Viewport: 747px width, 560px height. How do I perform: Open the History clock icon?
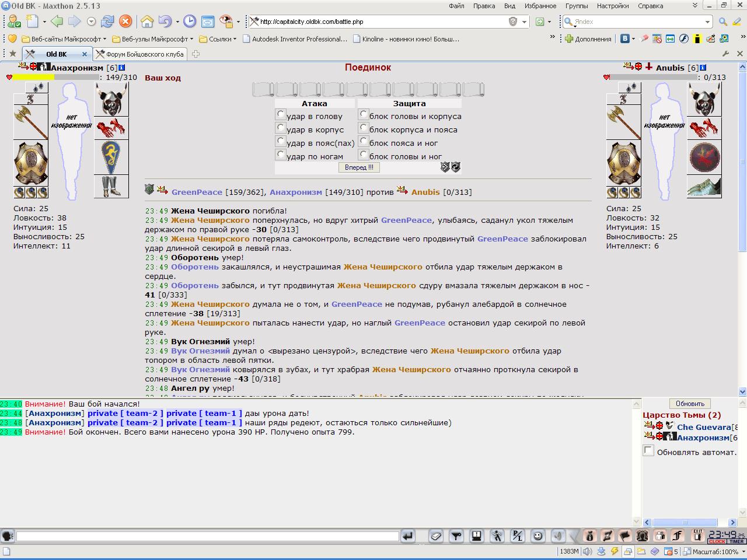pos(190,22)
